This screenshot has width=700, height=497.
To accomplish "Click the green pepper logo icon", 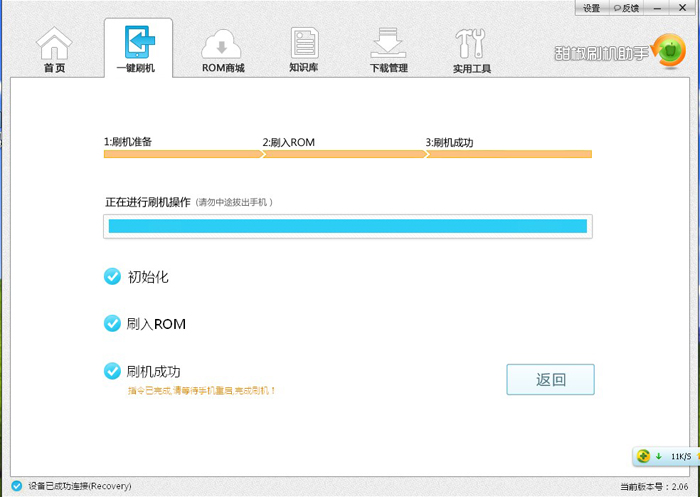I will (668, 51).
